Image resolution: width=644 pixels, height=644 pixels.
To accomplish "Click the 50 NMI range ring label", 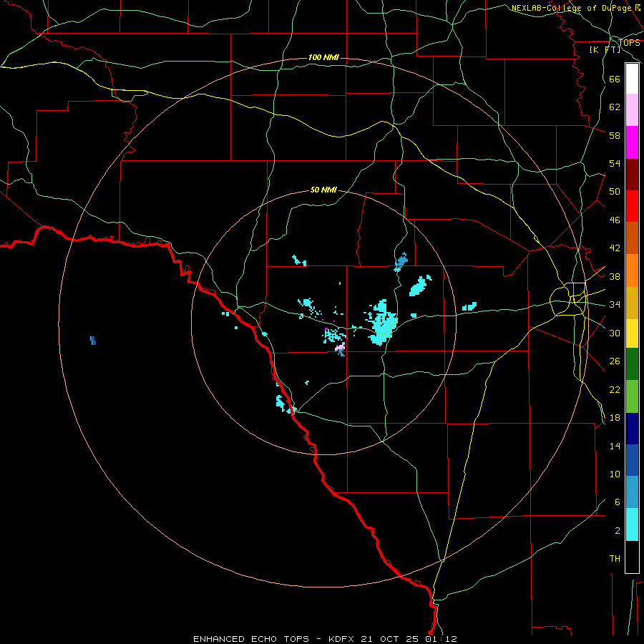I will click(323, 190).
